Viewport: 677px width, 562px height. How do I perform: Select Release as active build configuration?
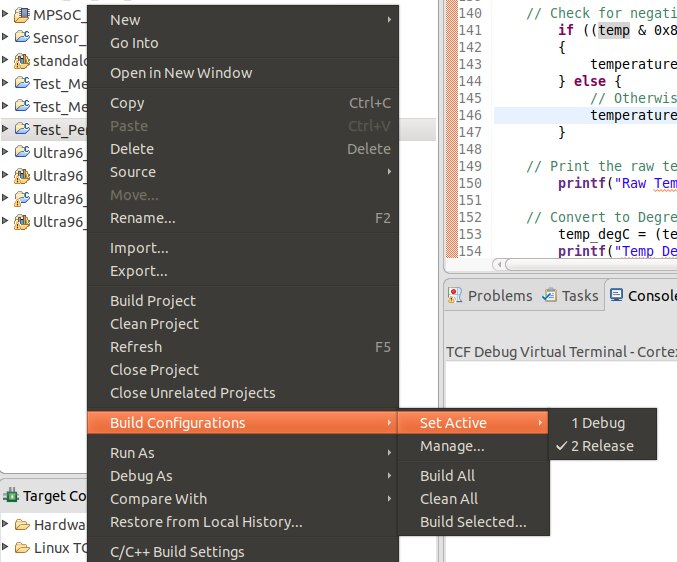(x=603, y=446)
